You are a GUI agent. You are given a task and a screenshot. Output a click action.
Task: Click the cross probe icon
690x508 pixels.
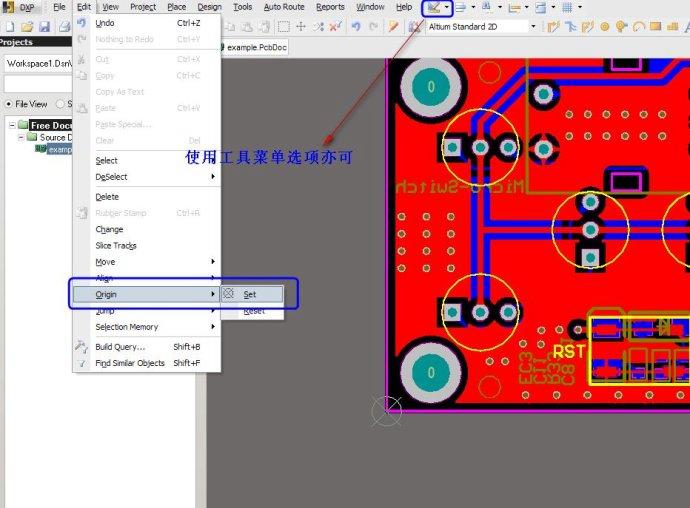pyautogui.click(x=393, y=27)
